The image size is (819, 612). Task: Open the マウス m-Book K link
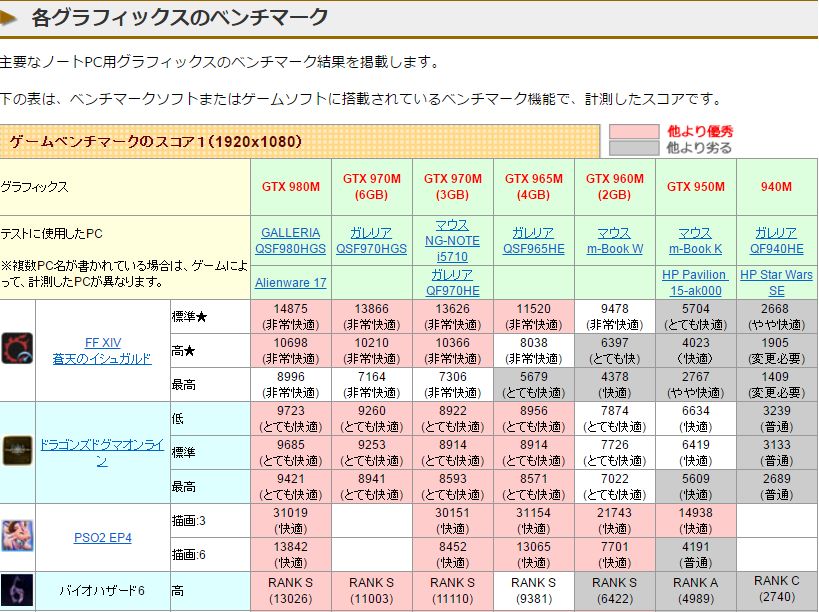click(x=695, y=241)
